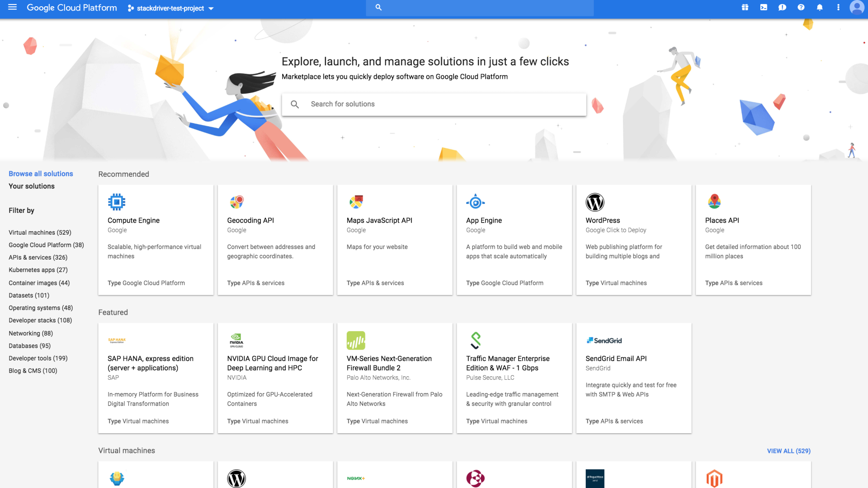The image size is (868, 488).
Task: Click the App Engine icon
Action: (x=475, y=202)
